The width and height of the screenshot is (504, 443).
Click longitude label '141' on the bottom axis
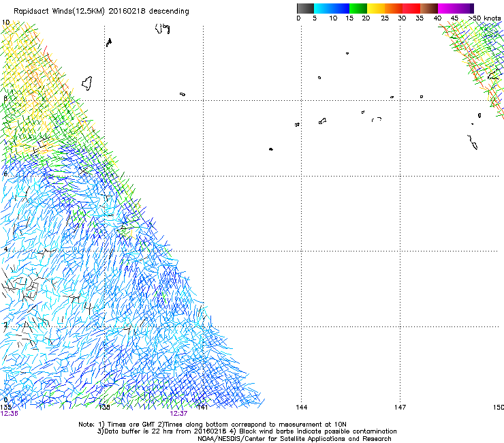point(202,408)
